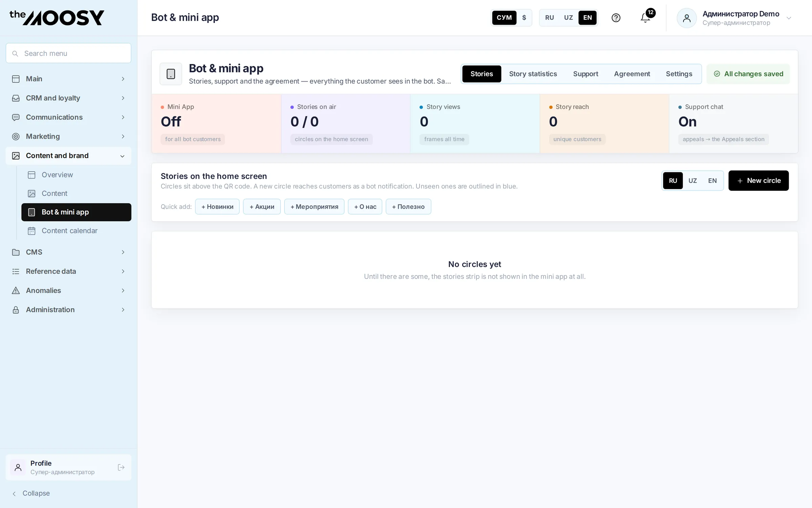Screen dimensions: 812x508
Task: Click the Search menu input field
Action: click(68, 53)
